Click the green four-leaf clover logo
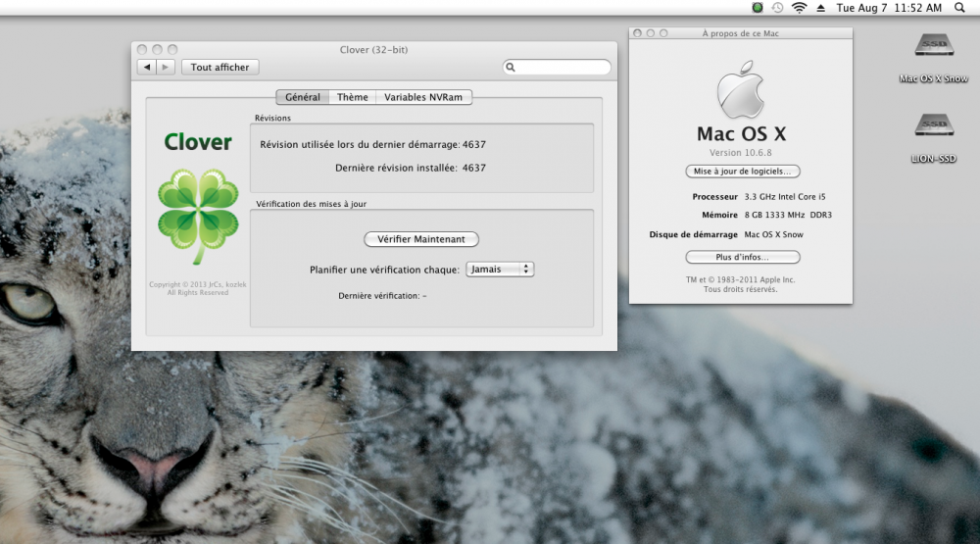Viewport: 980px width, 544px height. [x=198, y=216]
